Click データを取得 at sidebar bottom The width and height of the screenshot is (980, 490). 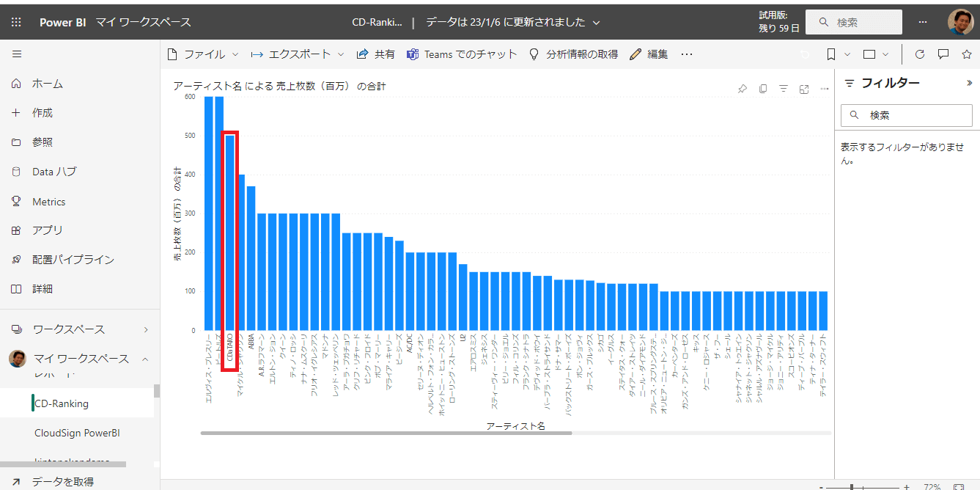(79, 481)
